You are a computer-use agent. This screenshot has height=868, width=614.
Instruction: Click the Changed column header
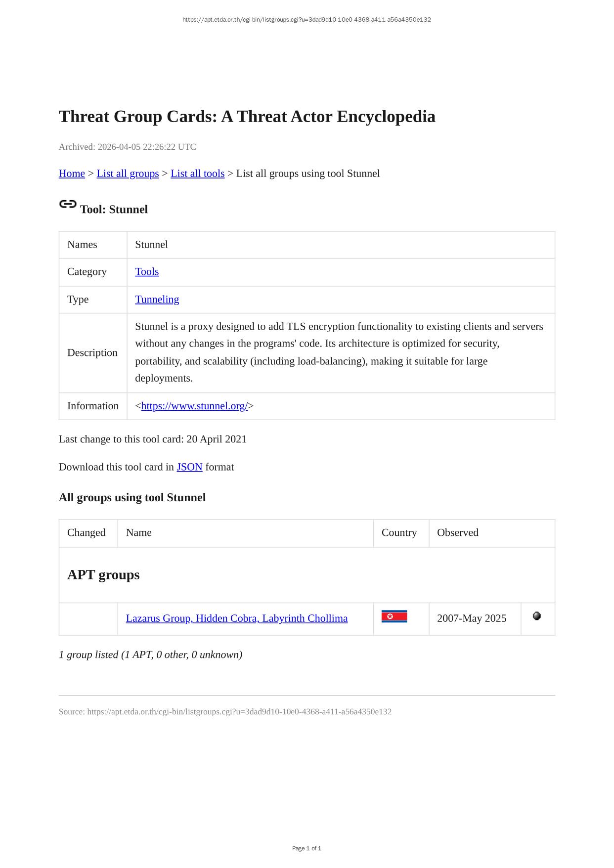pos(86,533)
